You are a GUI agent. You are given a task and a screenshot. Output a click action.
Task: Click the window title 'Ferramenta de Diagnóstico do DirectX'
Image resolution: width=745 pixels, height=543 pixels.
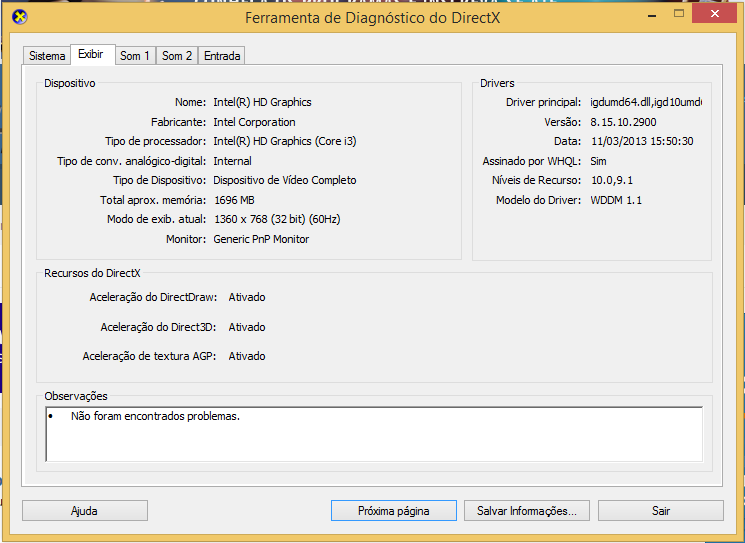pyautogui.click(x=372, y=18)
